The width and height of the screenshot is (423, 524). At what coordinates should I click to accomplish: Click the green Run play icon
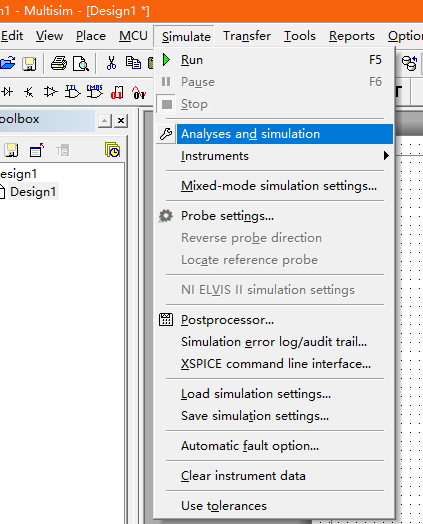(x=166, y=60)
